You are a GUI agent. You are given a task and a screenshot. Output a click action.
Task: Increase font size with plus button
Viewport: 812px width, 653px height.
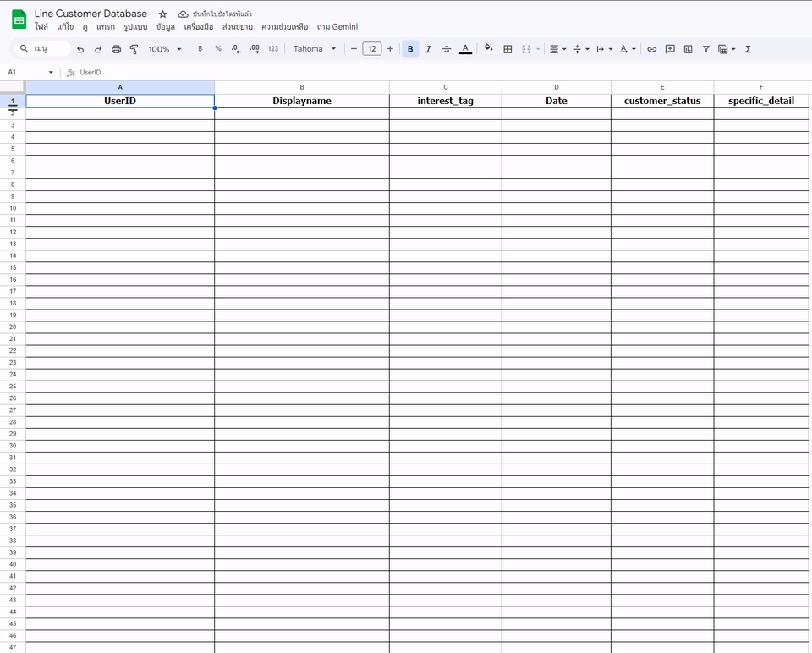pos(390,49)
